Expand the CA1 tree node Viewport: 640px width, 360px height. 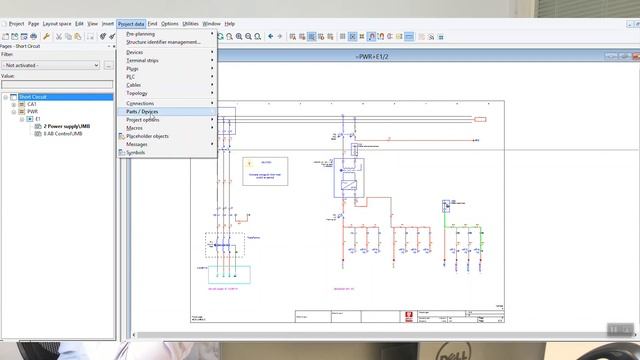pyautogui.click(x=14, y=104)
